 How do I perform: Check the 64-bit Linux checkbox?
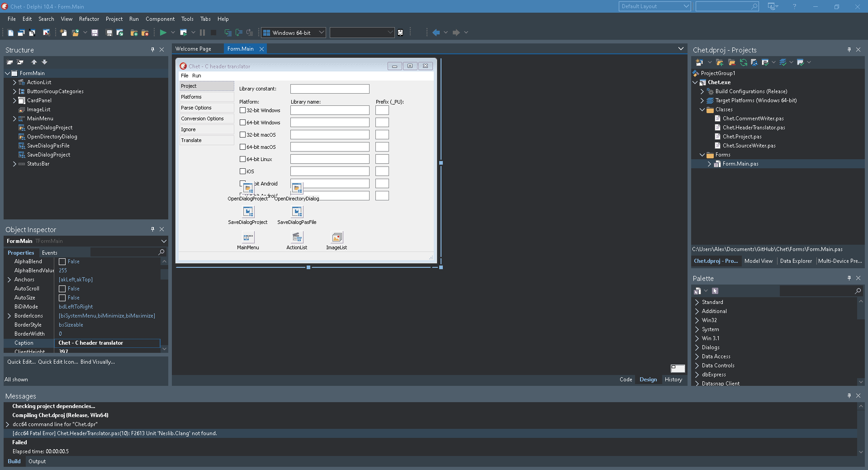[x=242, y=159]
